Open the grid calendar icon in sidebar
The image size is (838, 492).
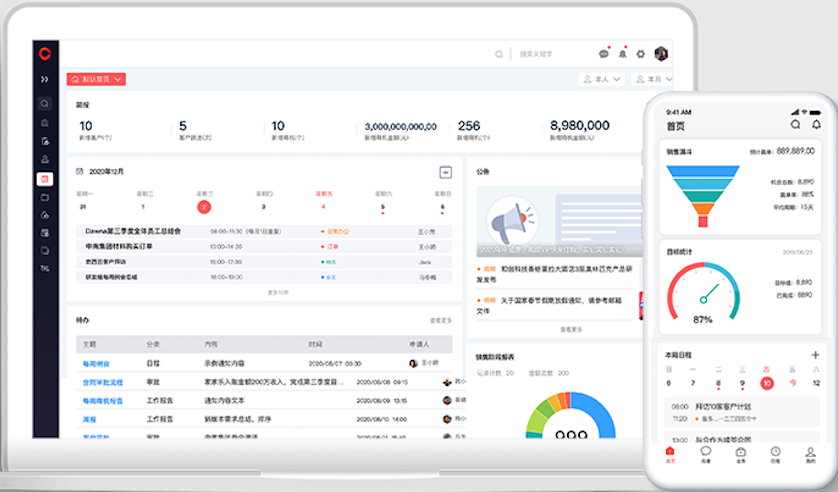coord(45,233)
